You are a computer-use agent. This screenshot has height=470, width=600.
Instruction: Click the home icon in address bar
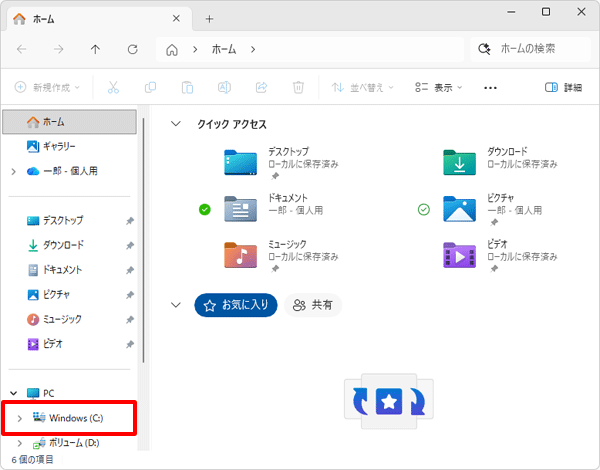coord(172,50)
